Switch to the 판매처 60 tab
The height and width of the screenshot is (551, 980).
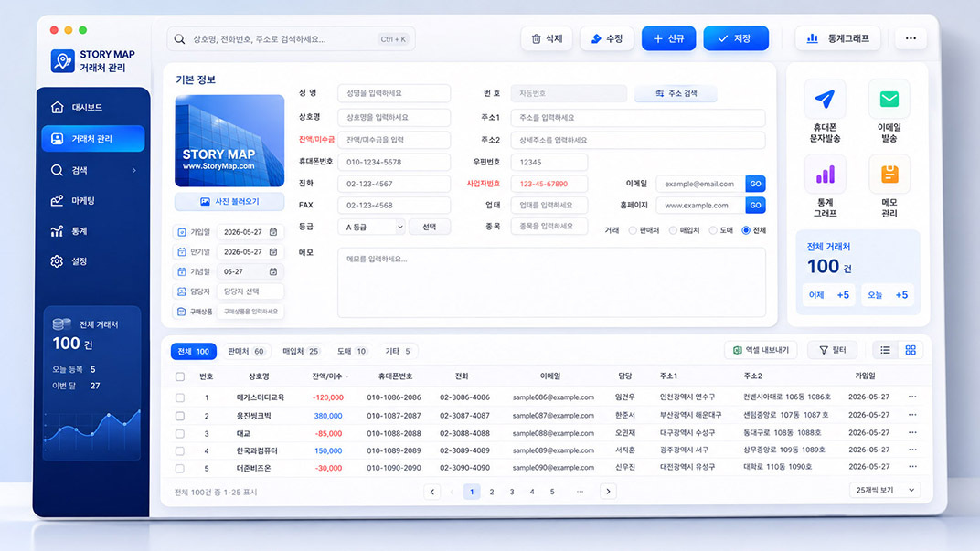point(246,351)
